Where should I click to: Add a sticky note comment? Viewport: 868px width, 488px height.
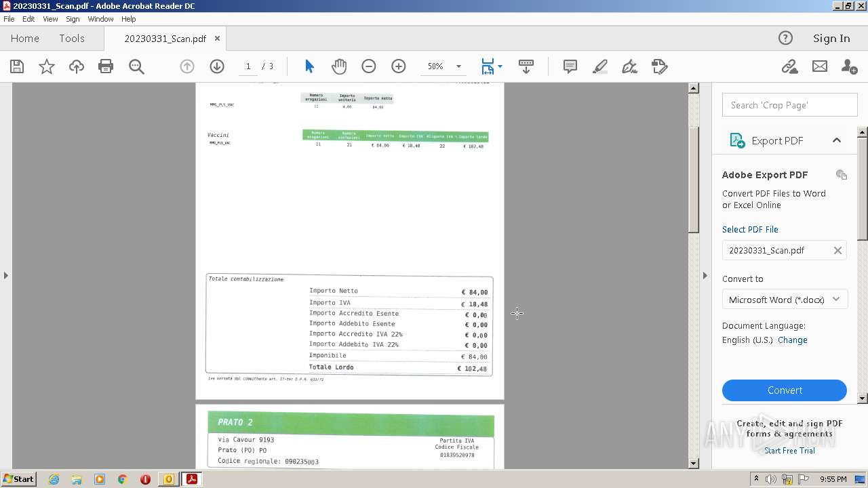coord(570,66)
